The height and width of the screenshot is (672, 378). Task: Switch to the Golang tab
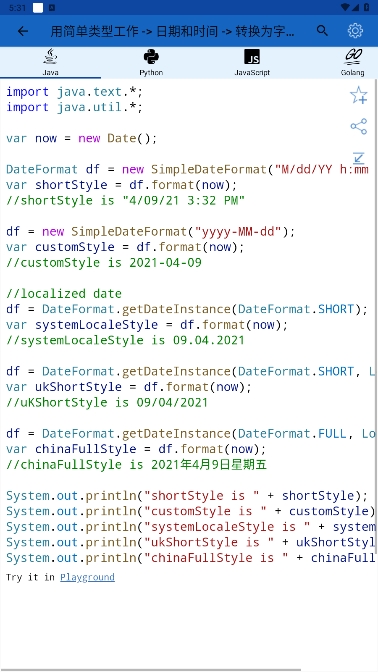[x=353, y=63]
